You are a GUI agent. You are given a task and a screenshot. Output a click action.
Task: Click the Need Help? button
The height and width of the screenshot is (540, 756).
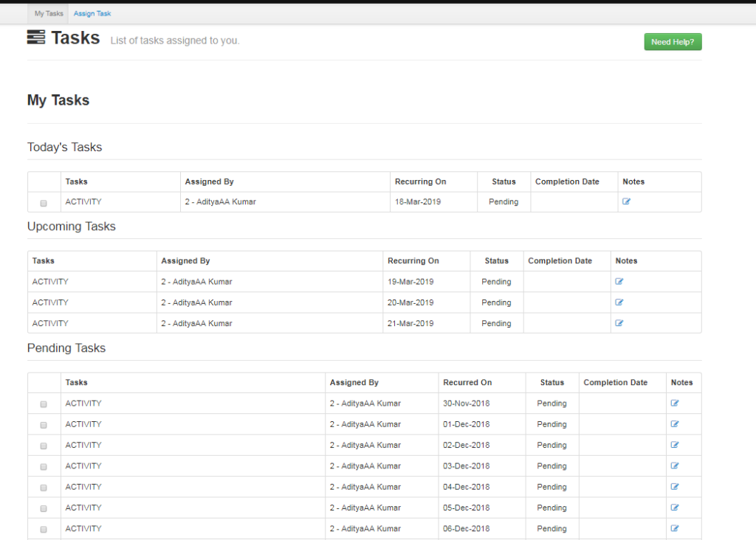click(672, 41)
